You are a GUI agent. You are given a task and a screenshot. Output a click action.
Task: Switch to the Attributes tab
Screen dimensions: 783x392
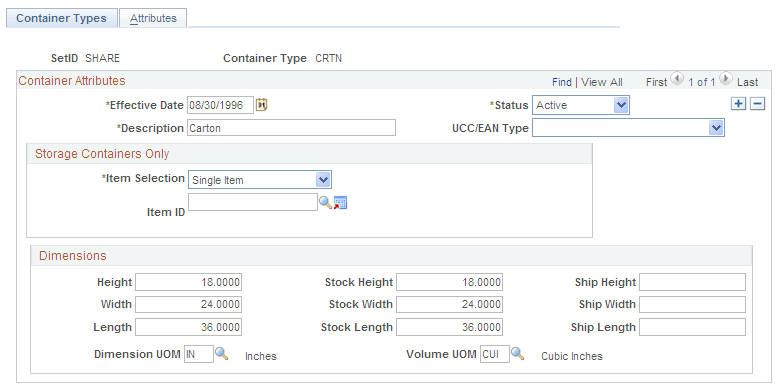[x=153, y=18]
